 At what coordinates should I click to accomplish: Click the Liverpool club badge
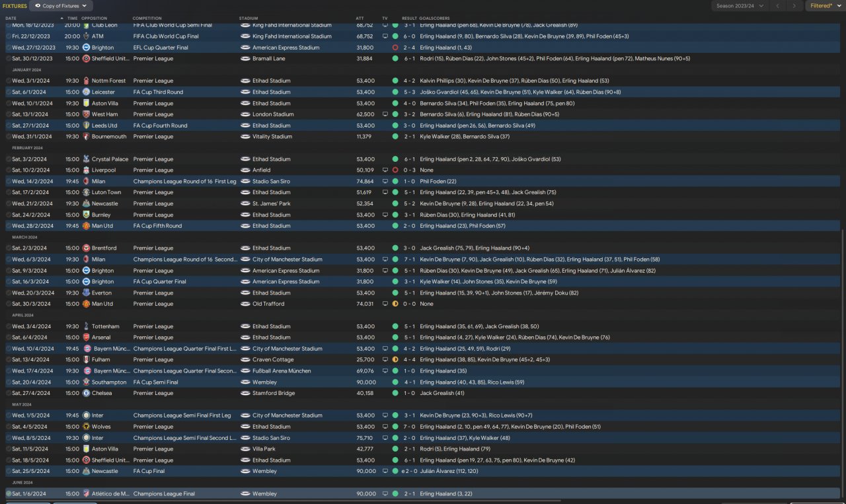(86, 170)
